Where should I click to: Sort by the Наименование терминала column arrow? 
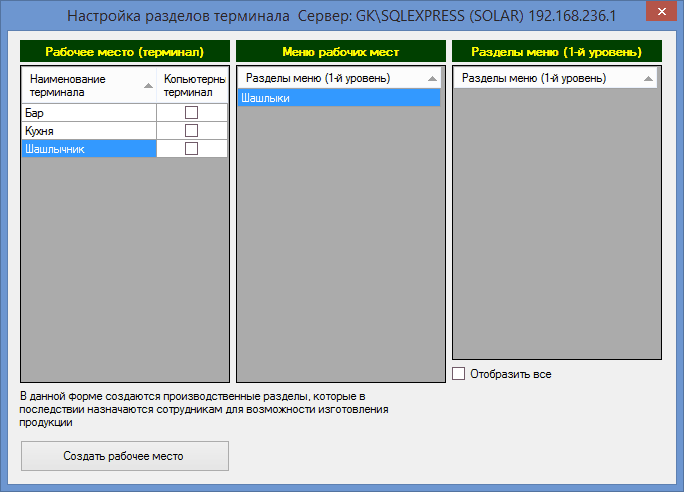pyautogui.click(x=148, y=85)
